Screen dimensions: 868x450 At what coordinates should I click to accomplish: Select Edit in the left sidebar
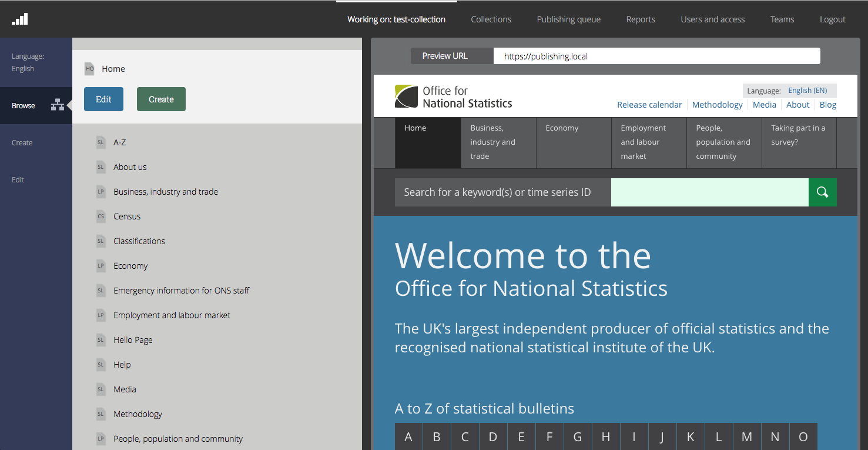[x=36, y=180]
